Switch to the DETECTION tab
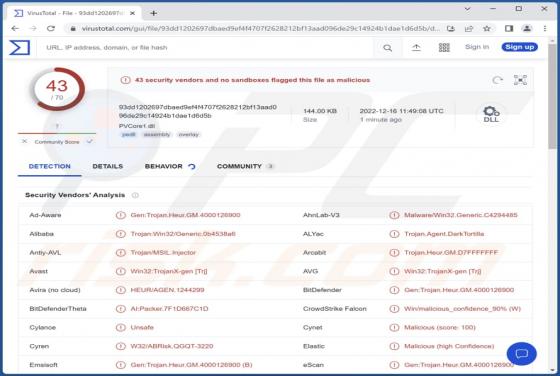Viewport: 560px width, 376px height. (x=50, y=166)
